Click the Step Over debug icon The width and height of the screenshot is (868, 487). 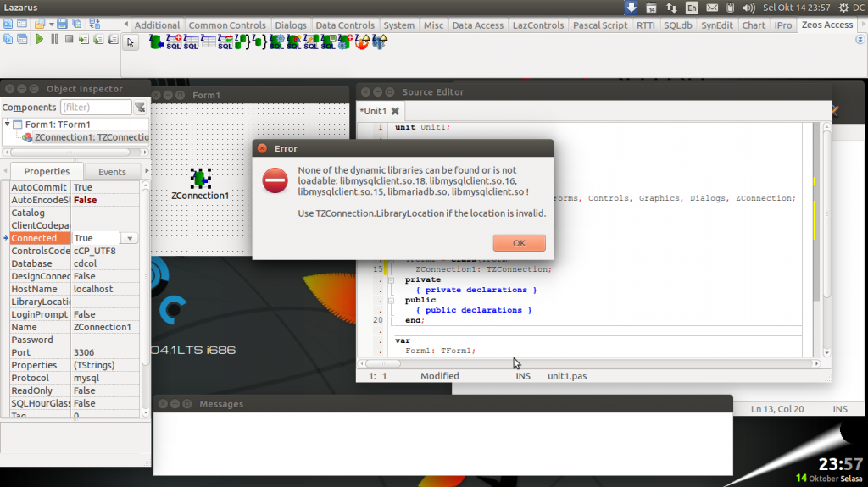click(98, 39)
